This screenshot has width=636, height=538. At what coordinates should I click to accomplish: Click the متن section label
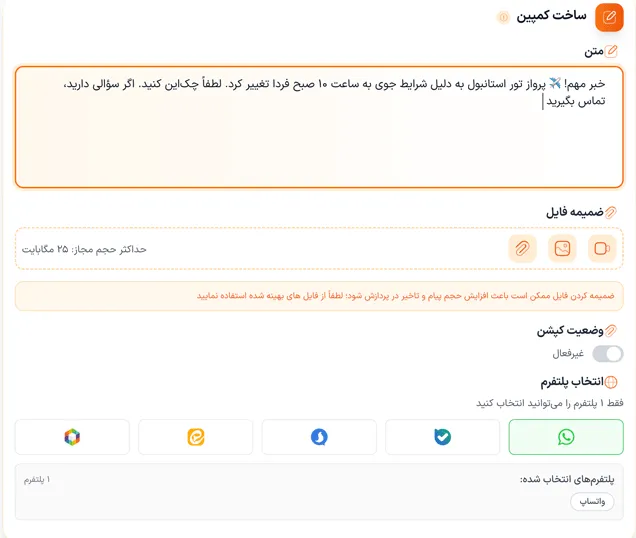[594, 51]
